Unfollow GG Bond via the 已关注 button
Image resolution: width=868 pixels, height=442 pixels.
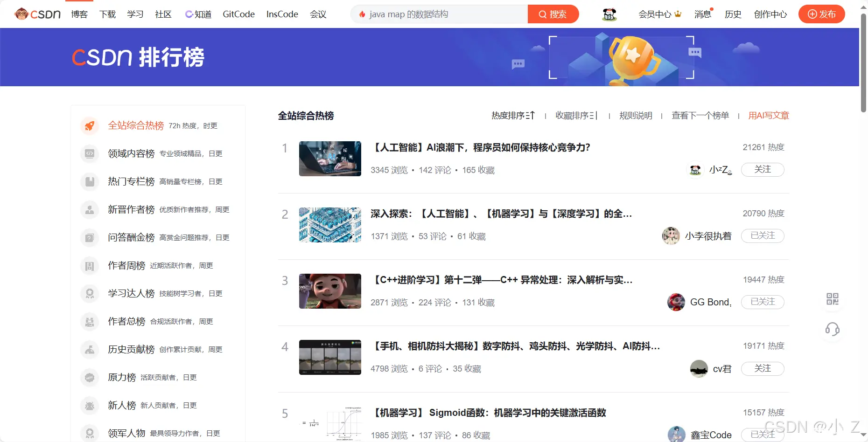pyautogui.click(x=763, y=302)
